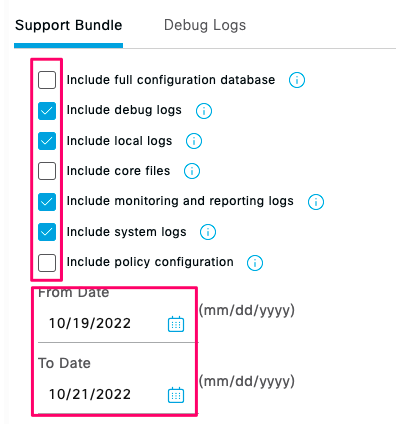Image resolution: width=396 pixels, height=424 pixels.
Task: Show info for policy configuration option
Action: pos(255,263)
